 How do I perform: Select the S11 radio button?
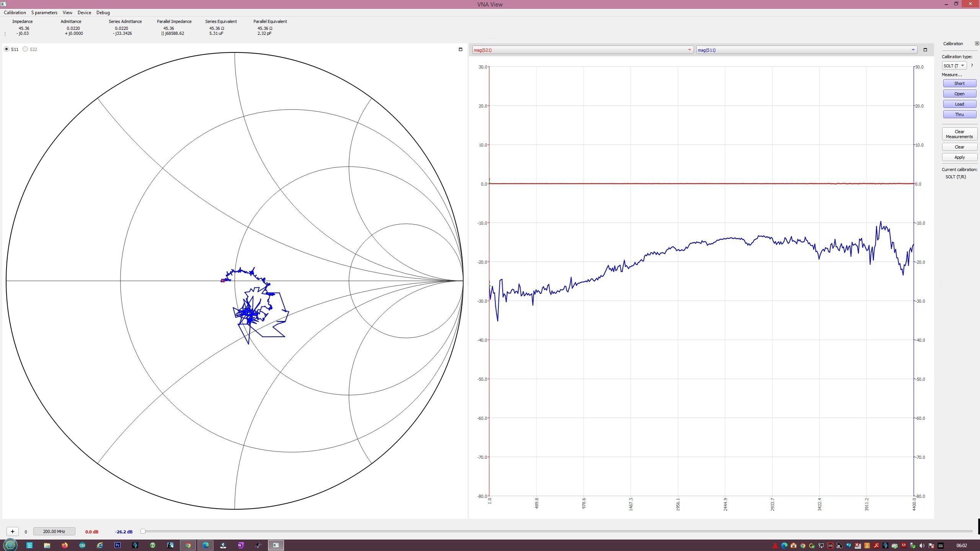click(x=7, y=49)
